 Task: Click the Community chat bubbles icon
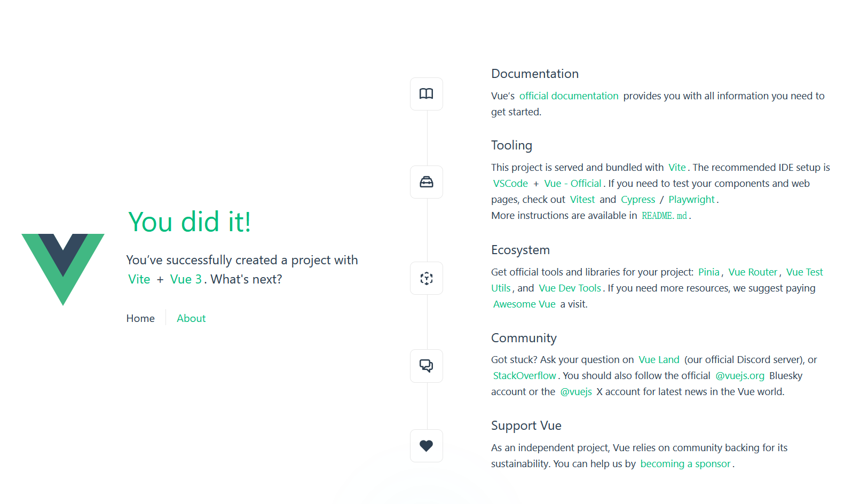tap(426, 366)
